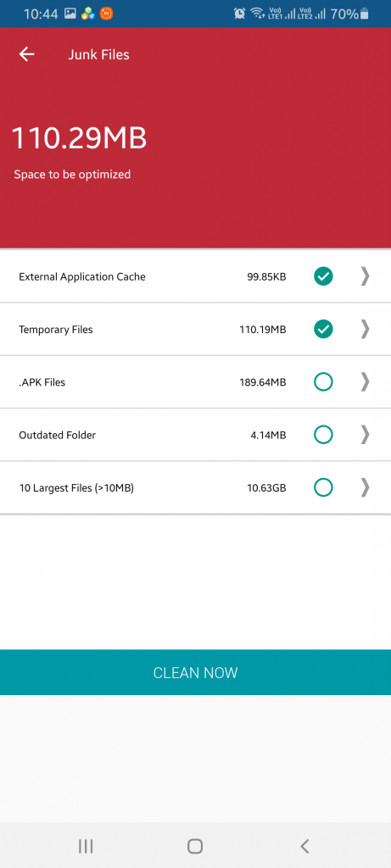Open the orange notification icon
The height and width of the screenshot is (868, 391).
(106, 14)
